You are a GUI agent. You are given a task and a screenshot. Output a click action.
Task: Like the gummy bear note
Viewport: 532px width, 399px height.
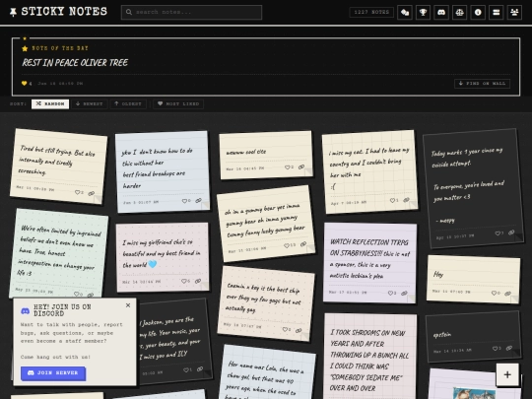287,245
